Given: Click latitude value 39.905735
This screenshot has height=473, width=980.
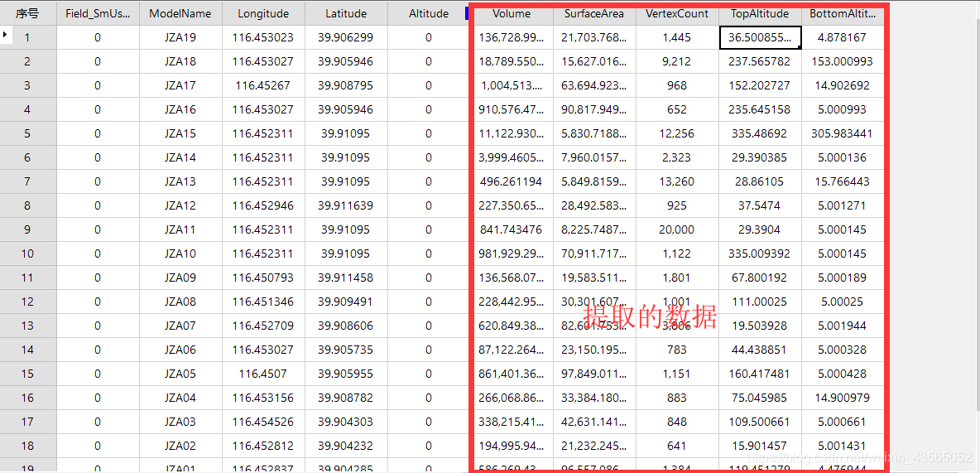Looking at the screenshot, I should click(346, 350).
